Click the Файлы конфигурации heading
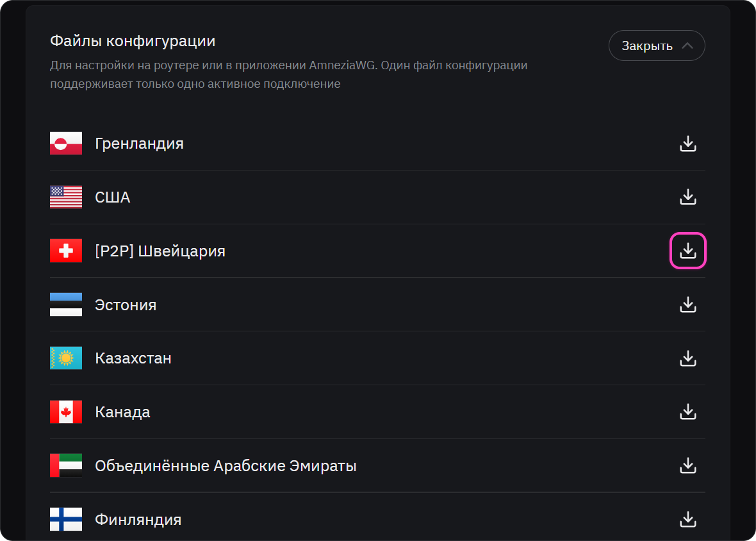 (133, 42)
